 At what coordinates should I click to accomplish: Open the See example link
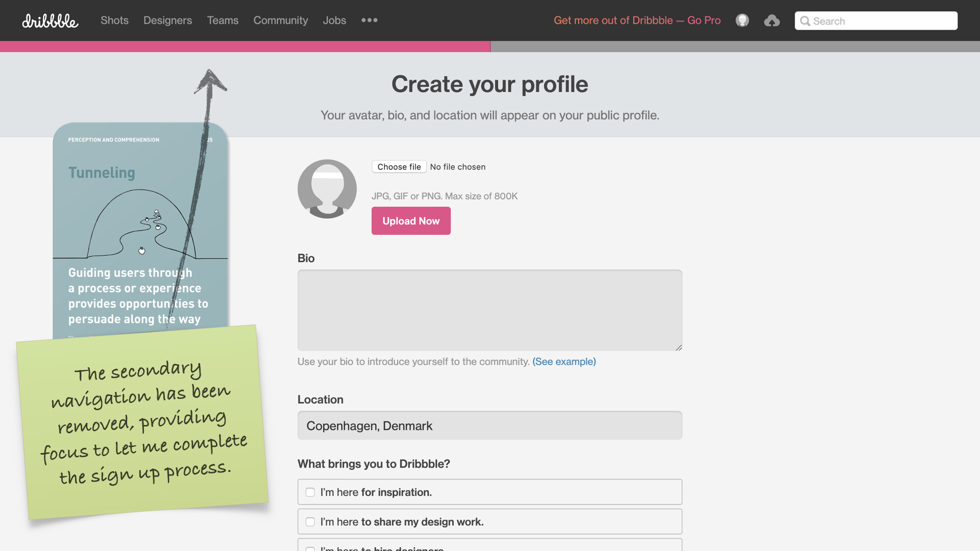click(564, 362)
